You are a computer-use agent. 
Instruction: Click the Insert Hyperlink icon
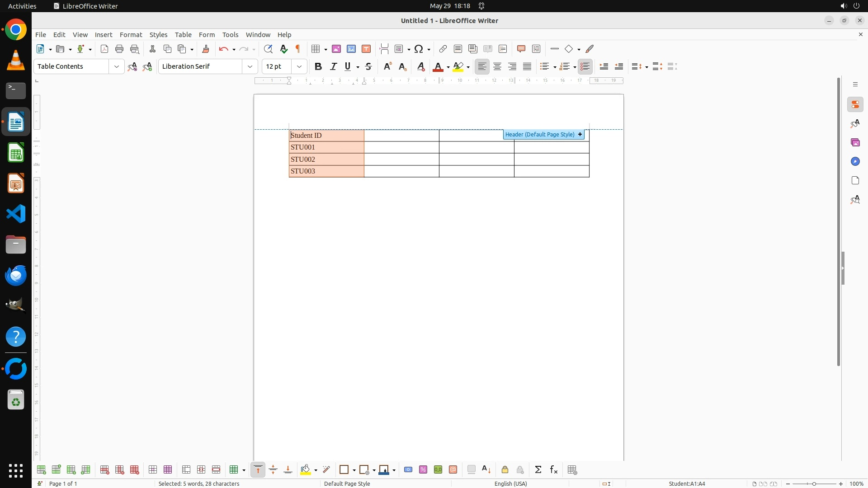[x=443, y=49]
